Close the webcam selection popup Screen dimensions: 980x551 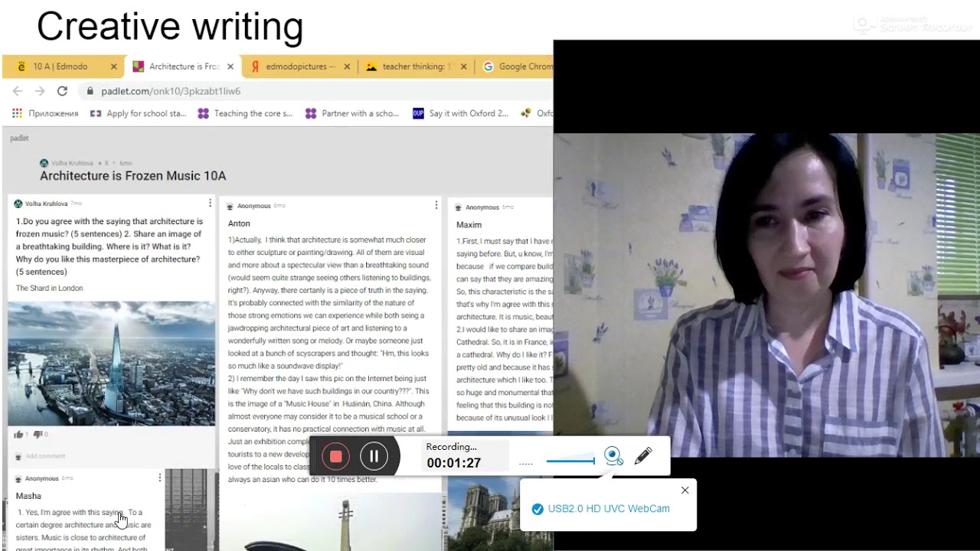[684, 491]
